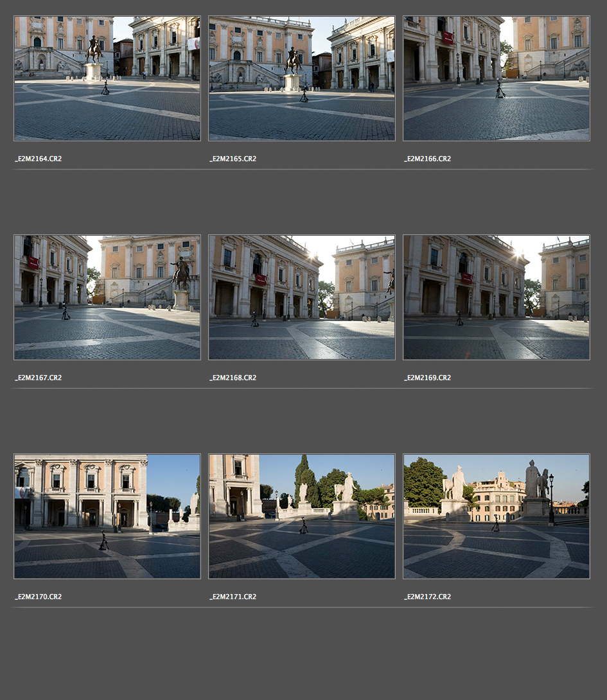Choose the _E2M2169.CR2 image thumbnail
The height and width of the screenshot is (700, 607).
point(497,297)
